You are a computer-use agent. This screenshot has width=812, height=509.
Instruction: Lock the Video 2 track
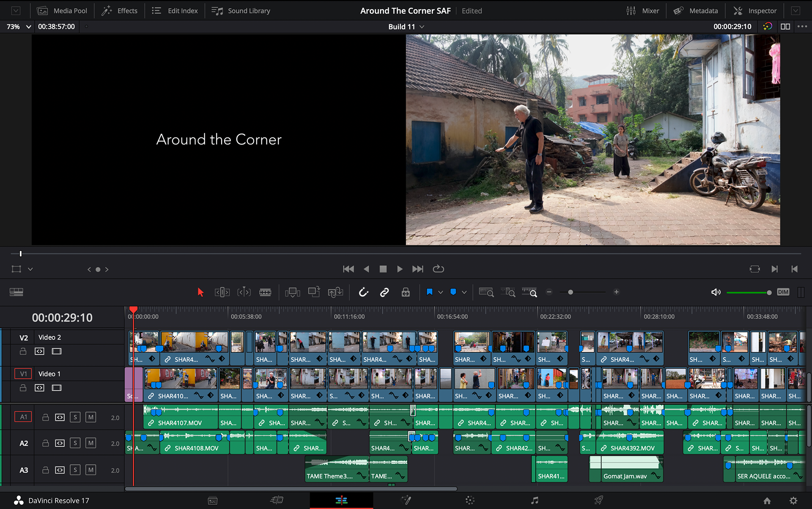pos(23,351)
